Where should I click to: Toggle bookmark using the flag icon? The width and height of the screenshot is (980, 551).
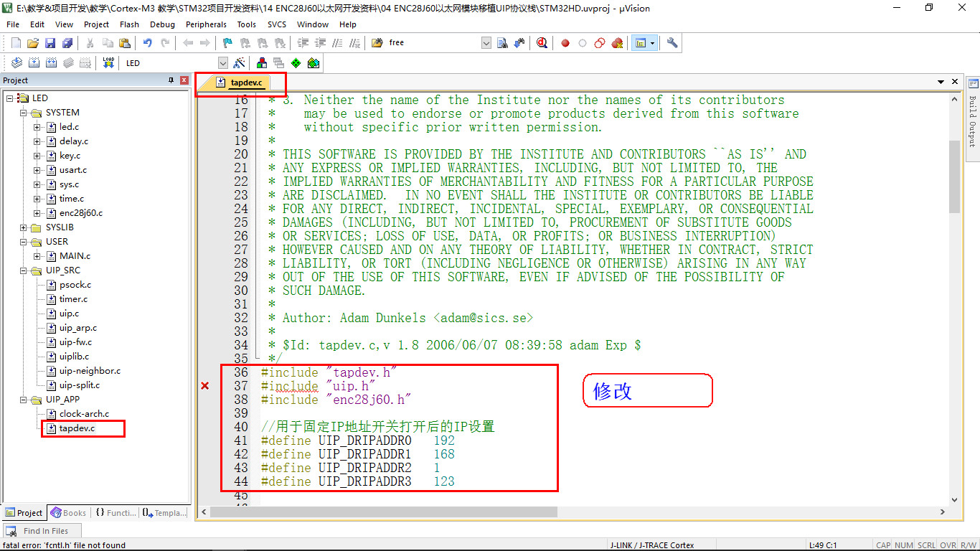[x=227, y=43]
